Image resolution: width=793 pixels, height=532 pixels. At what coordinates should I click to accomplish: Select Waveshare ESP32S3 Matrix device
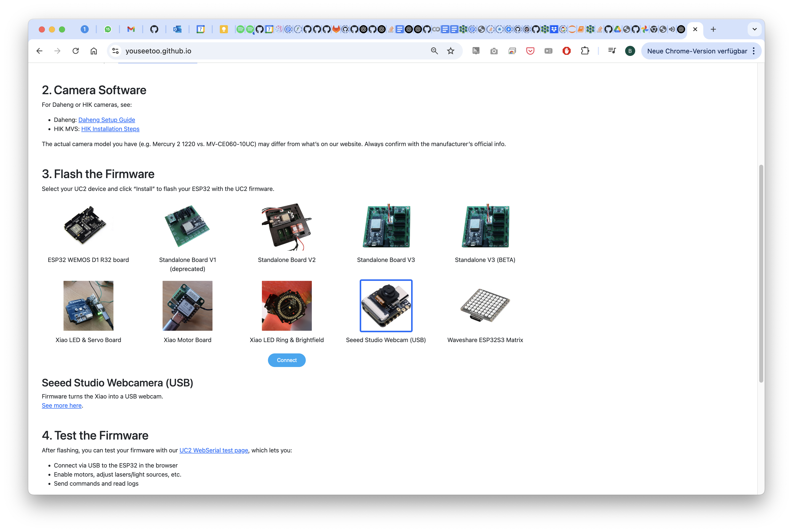485,305
